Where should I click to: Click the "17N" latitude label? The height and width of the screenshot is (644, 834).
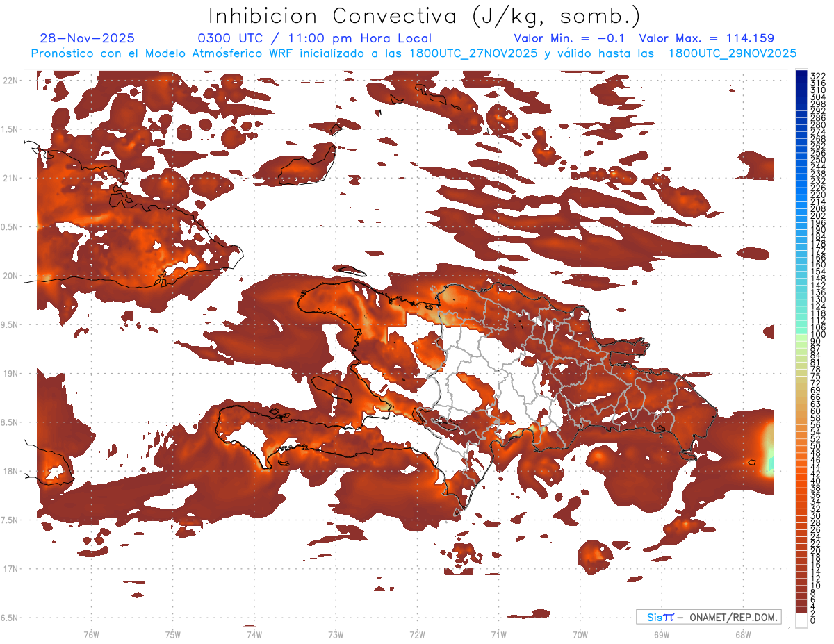(x=10, y=569)
